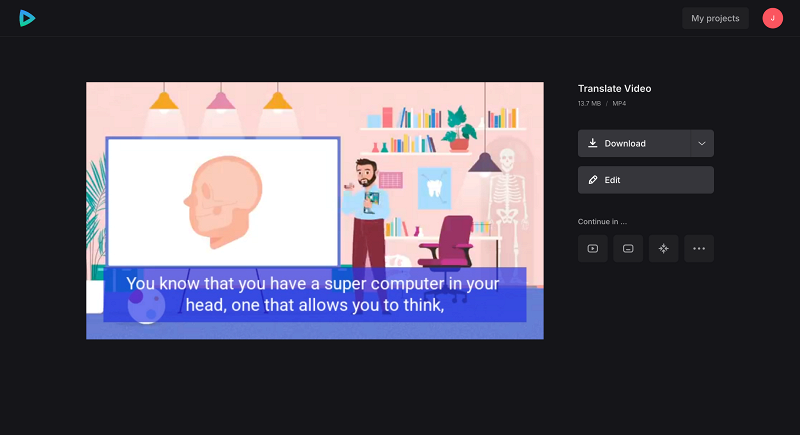Click the play-triangle app logo

[x=27, y=18]
